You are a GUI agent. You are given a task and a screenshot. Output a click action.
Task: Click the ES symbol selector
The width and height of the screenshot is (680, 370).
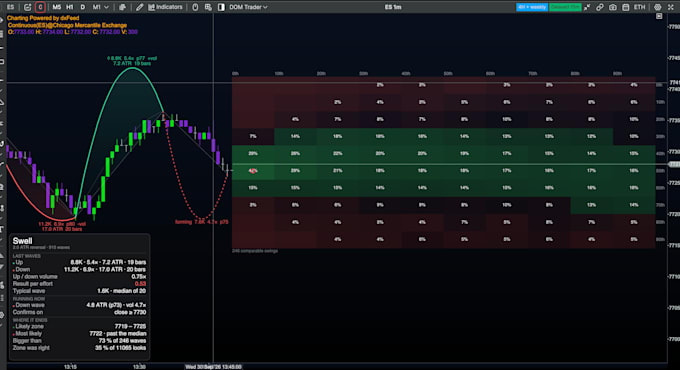point(10,7)
